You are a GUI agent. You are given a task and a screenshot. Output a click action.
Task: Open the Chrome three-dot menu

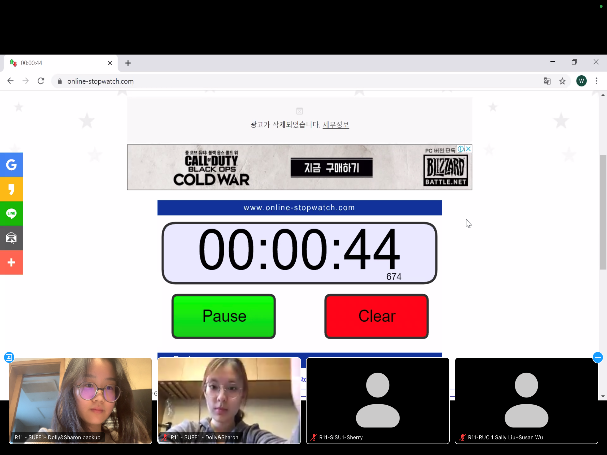pyautogui.click(x=597, y=81)
